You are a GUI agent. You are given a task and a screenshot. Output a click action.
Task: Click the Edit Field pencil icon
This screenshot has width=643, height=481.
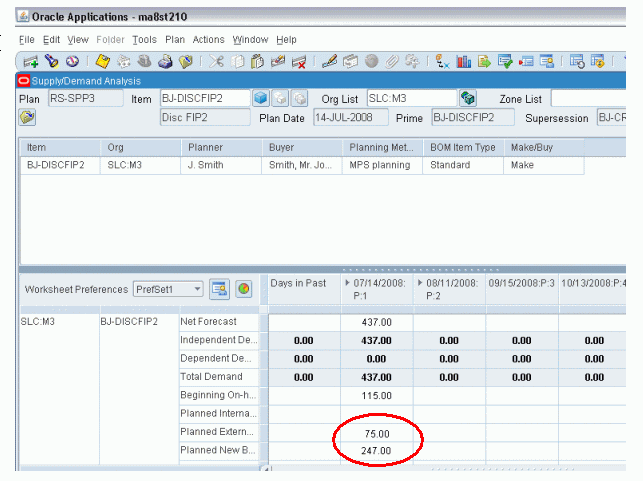pyautogui.click(x=329, y=62)
